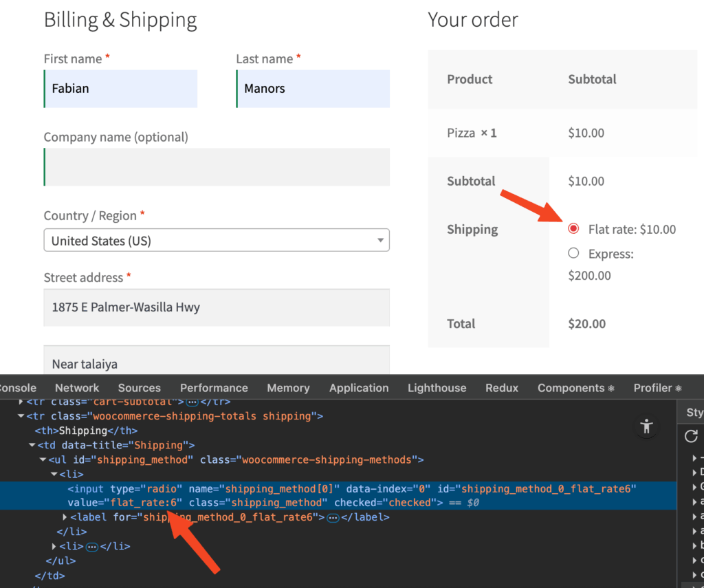Switch to the Lighthouse panel
Viewport: 704px width, 588px height.
tap(437, 387)
